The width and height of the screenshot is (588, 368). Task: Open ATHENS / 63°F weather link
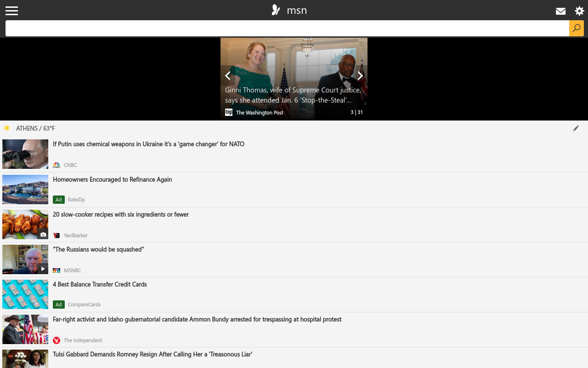pos(35,128)
